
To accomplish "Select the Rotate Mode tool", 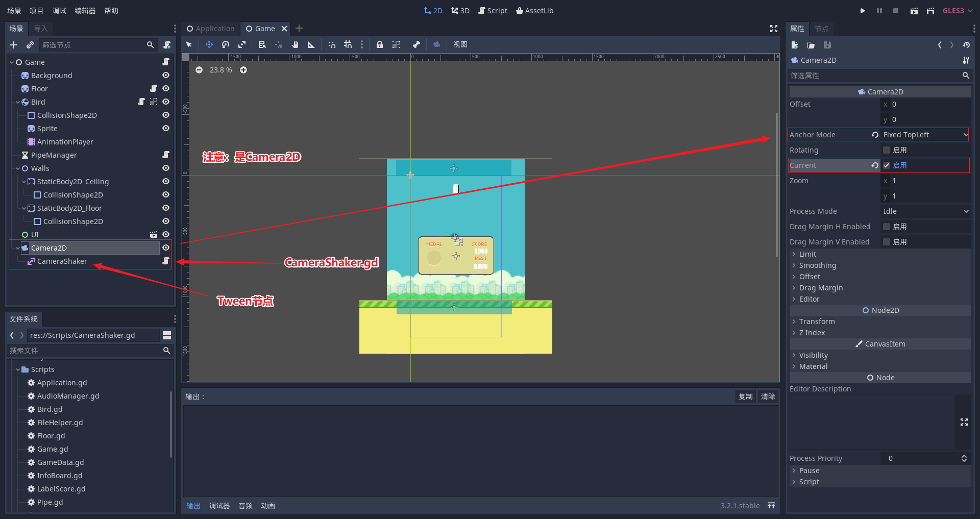I will pyautogui.click(x=226, y=44).
